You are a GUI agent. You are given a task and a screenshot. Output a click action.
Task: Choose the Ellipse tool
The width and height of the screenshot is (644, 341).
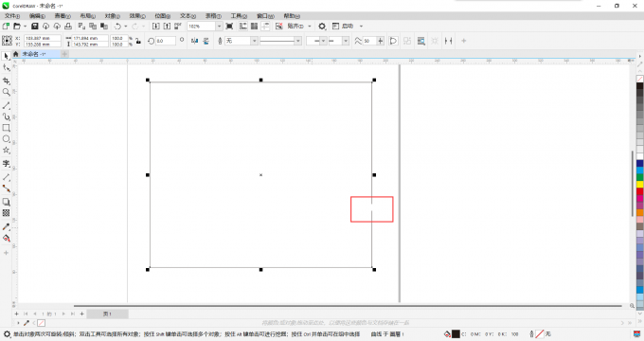[7, 139]
